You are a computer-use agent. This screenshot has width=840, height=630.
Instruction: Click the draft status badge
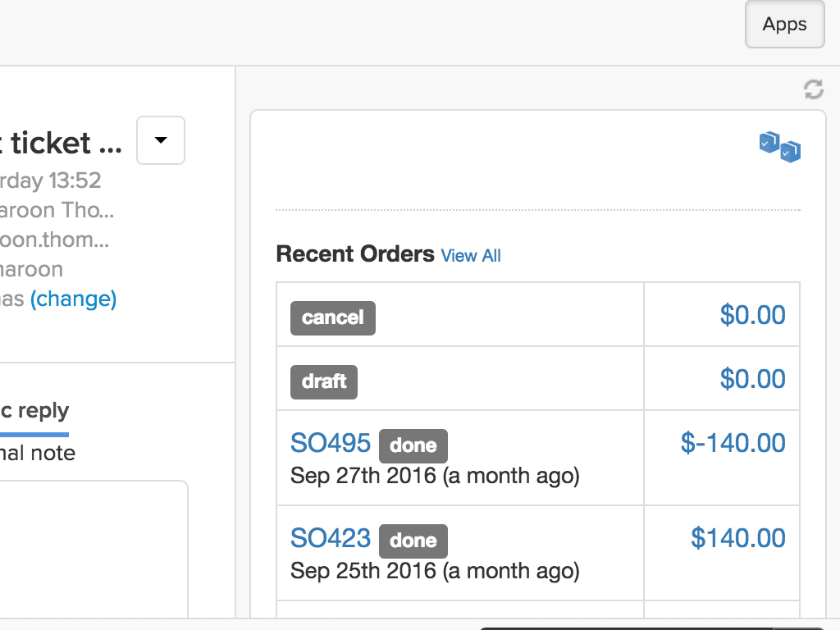click(324, 382)
